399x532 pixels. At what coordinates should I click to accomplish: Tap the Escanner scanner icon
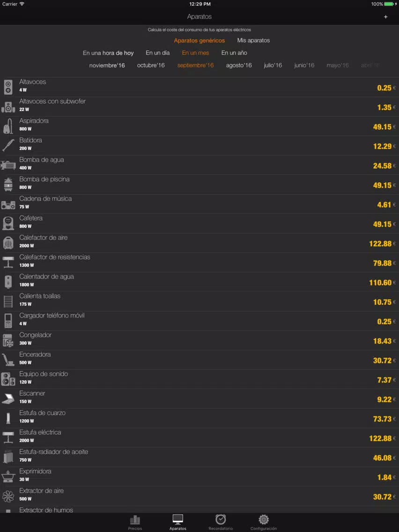click(x=8, y=399)
